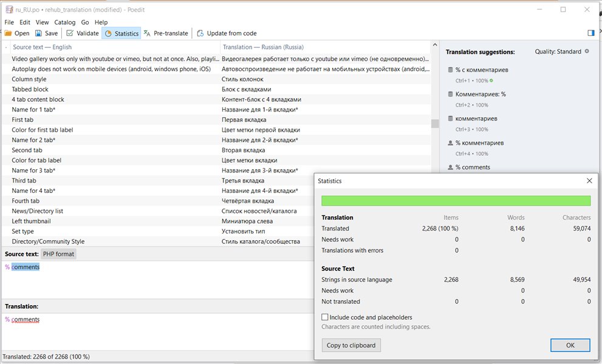This screenshot has width=602, height=364.
Task: Sort by Source text — English column
Action: [x=42, y=47]
